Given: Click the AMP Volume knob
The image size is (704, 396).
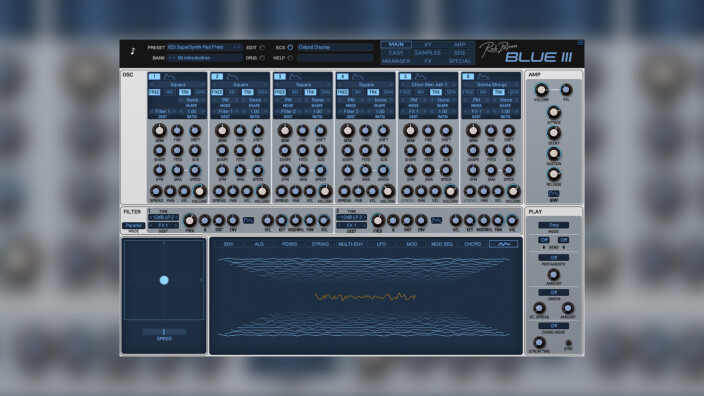Looking at the screenshot, I should coord(541,90).
